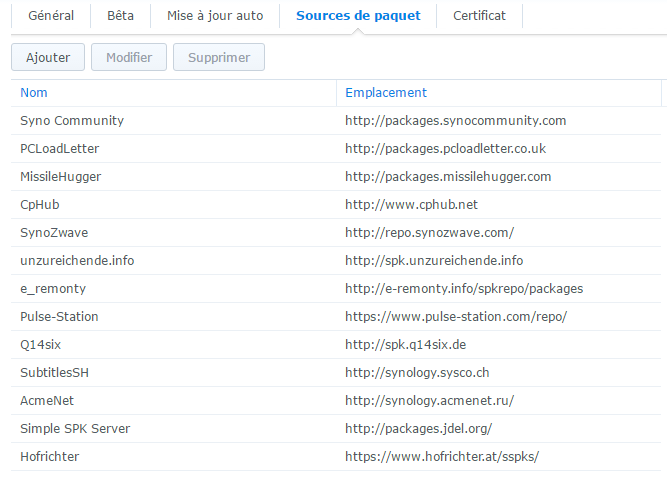Click the http://repo.synozwave.com/ location

tap(430, 233)
